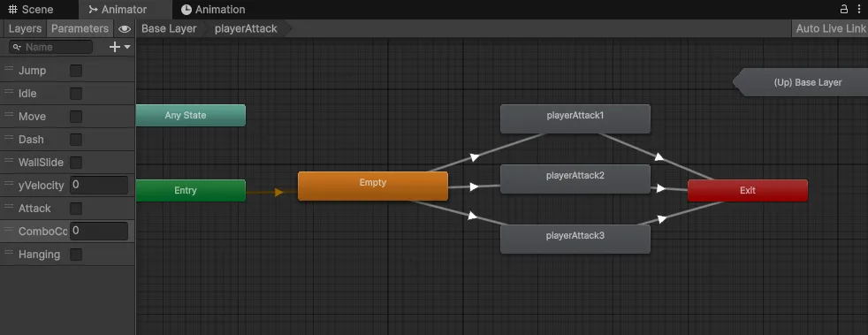
Task: Click the playerAttack breadcrumb
Action: pyautogui.click(x=246, y=29)
